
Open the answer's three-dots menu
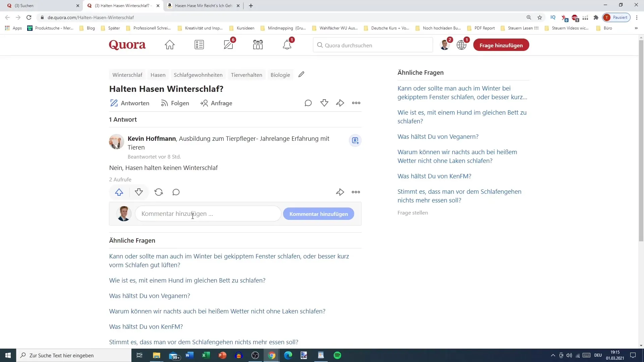[356, 192]
